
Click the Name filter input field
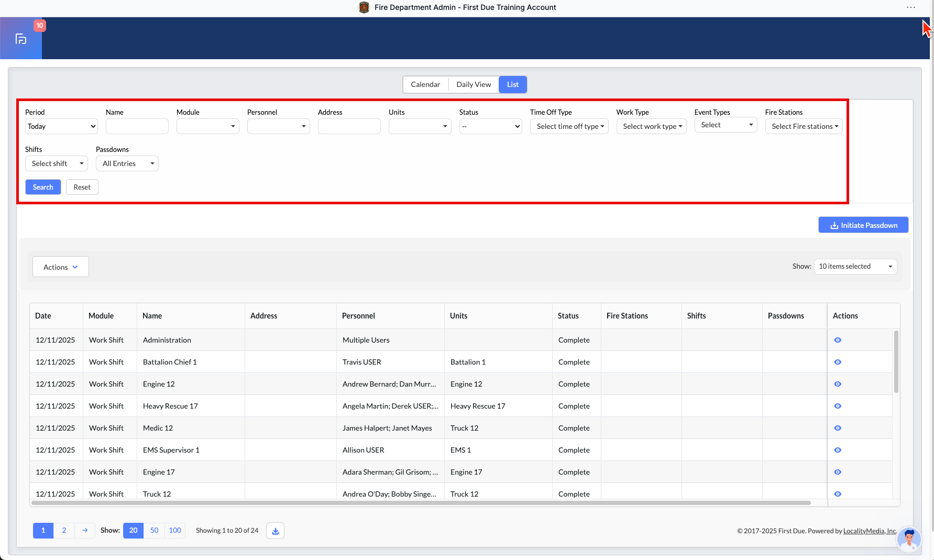click(137, 126)
